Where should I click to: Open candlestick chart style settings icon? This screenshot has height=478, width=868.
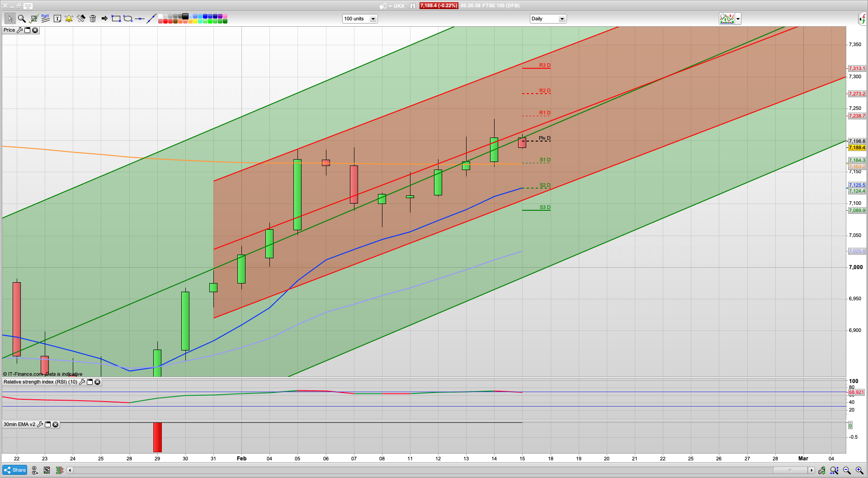point(821,470)
